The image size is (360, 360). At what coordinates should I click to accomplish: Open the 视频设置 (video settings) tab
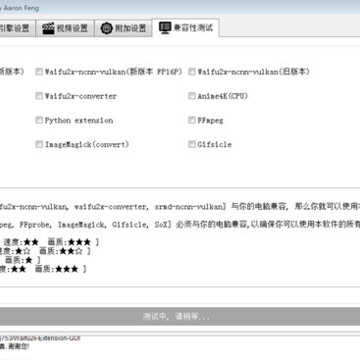(x=65, y=28)
